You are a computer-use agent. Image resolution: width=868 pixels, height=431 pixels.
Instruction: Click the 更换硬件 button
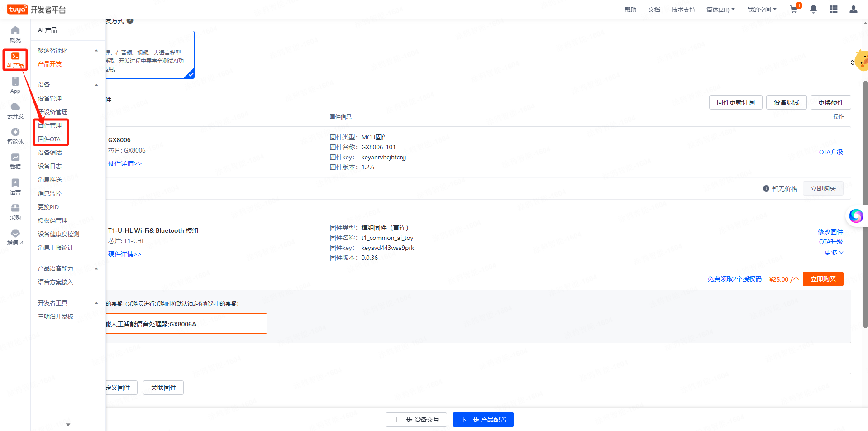coord(831,102)
